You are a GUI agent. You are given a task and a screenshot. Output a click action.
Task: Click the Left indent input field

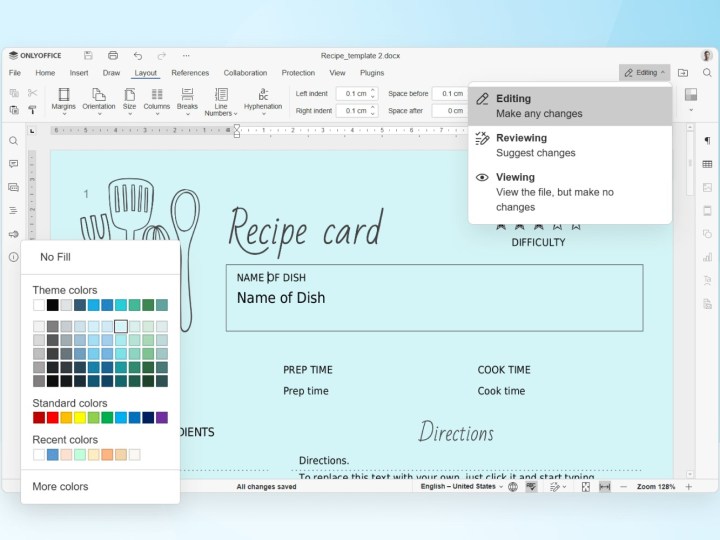point(353,94)
